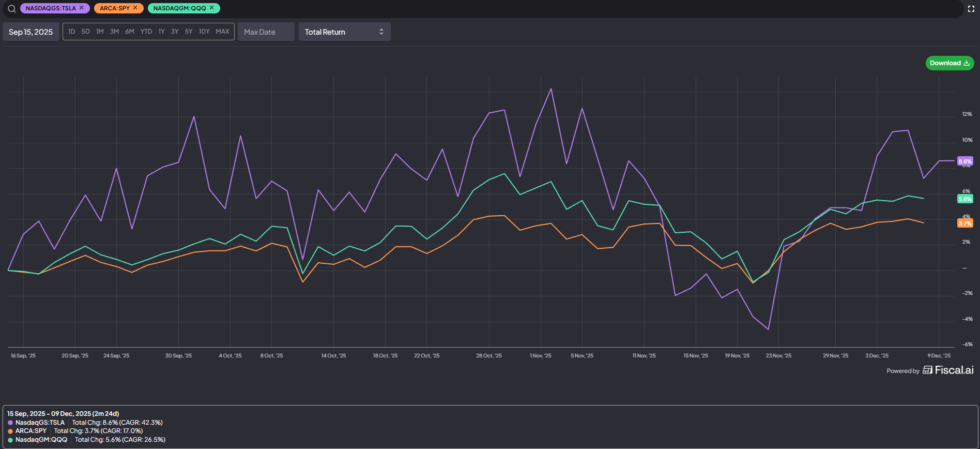Image resolution: width=980 pixels, height=449 pixels.
Task: Click the search magnifier icon
Action: point(12,8)
